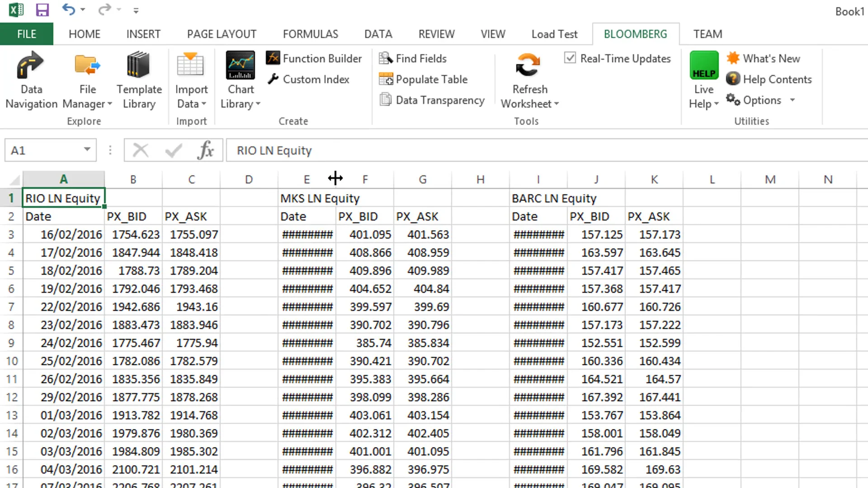The image size is (868, 488).
Task: Click Find Fields in ribbon
Action: pyautogui.click(x=413, y=58)
